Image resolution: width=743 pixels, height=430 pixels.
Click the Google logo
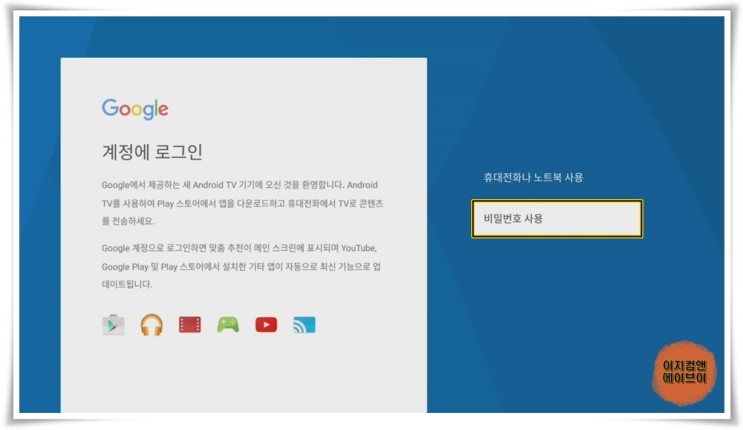click(x=135, y=109)
